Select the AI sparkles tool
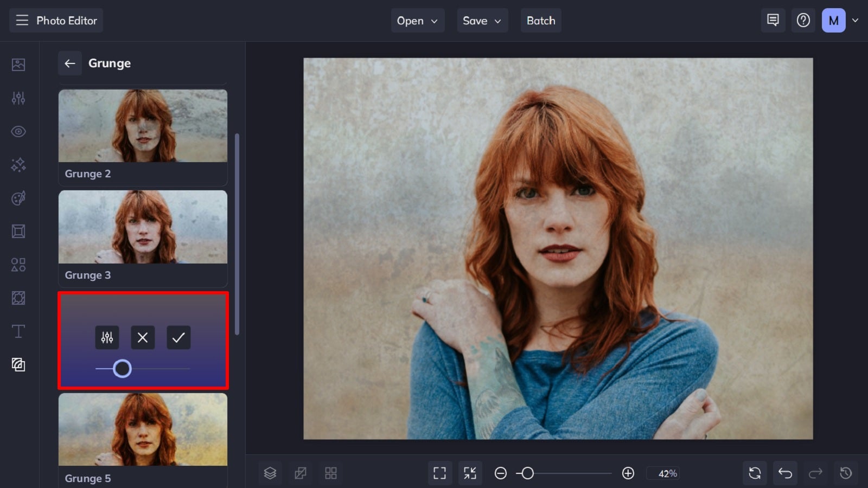This screenshot has height=488, width=868. coord(18,165)
